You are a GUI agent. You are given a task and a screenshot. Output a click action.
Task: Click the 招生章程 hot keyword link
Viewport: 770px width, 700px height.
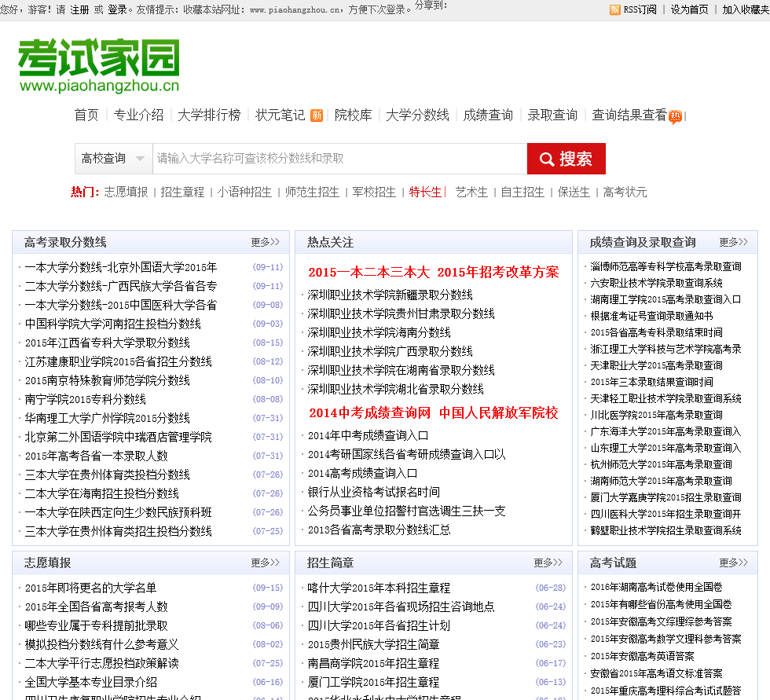pos(182,192)
